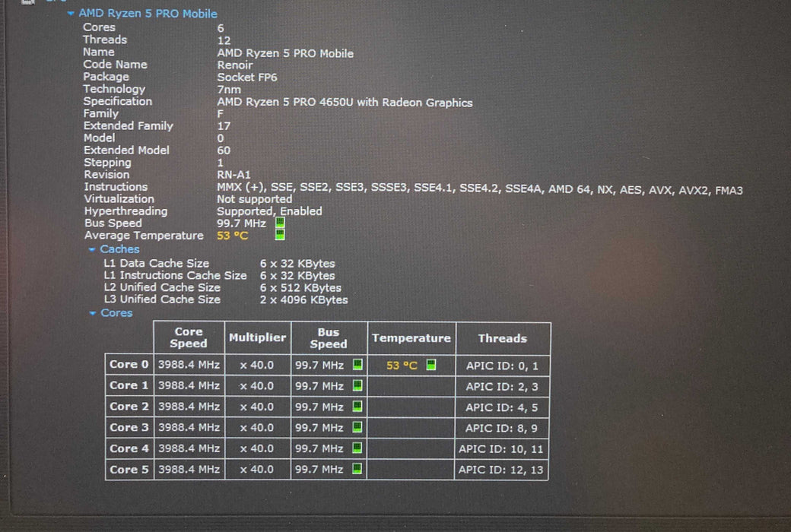
Task: Click the green graph icon beside Bus Speed 99.7 MHz
Action: 280,223
